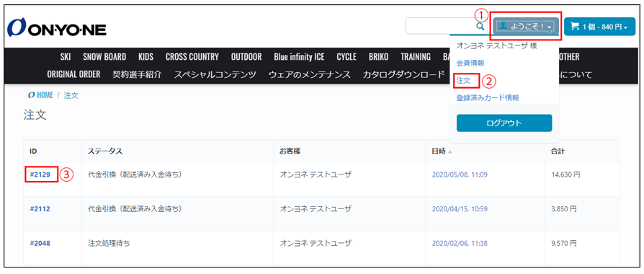This screenshot has width=644, height=274.
Task: Select 会員情報 in the user menu
Action: pyautogui.click(x=470, y=63)
